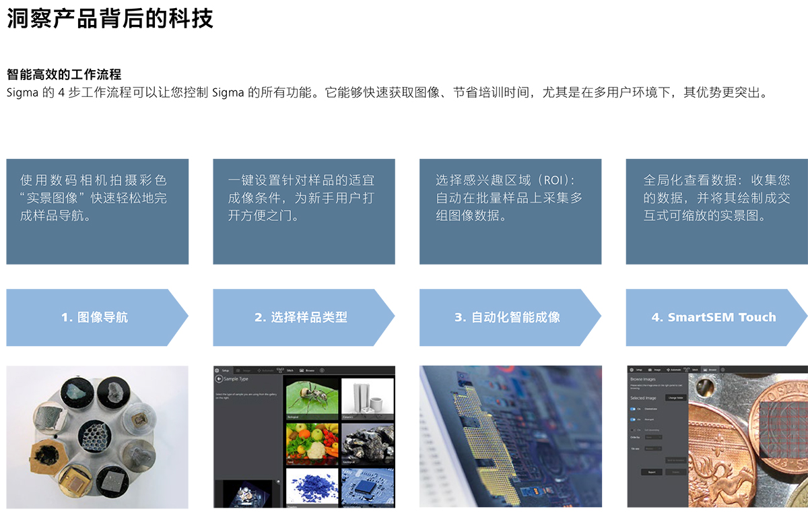Select the Browse tab in the Sample Type screen
808x532 pixels.
coord(307,370)
